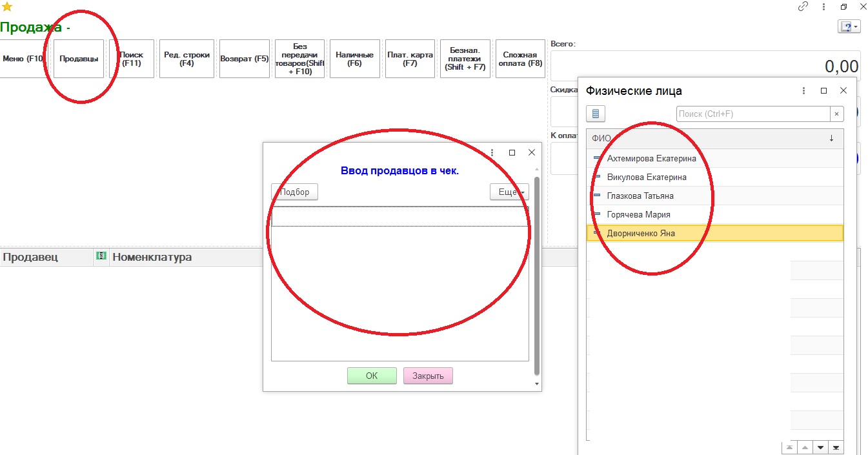Jump to last record in list navigation
The image size is (868, 455).
pos(836,447)
